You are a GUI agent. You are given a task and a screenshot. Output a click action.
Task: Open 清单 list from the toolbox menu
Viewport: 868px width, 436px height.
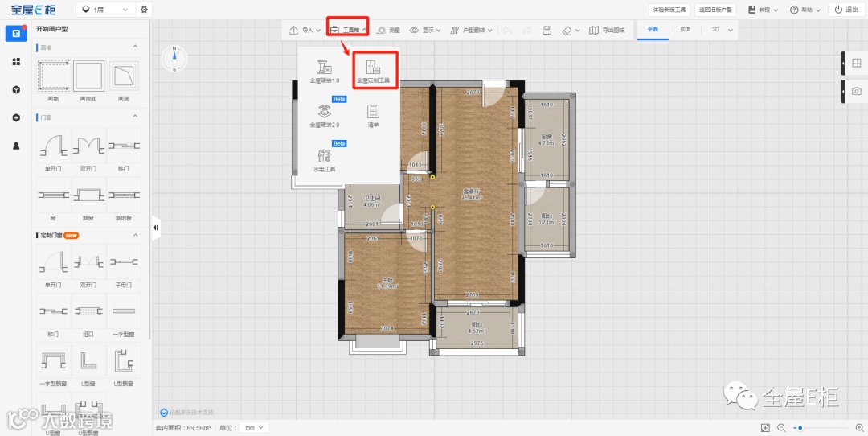(373, 116)
